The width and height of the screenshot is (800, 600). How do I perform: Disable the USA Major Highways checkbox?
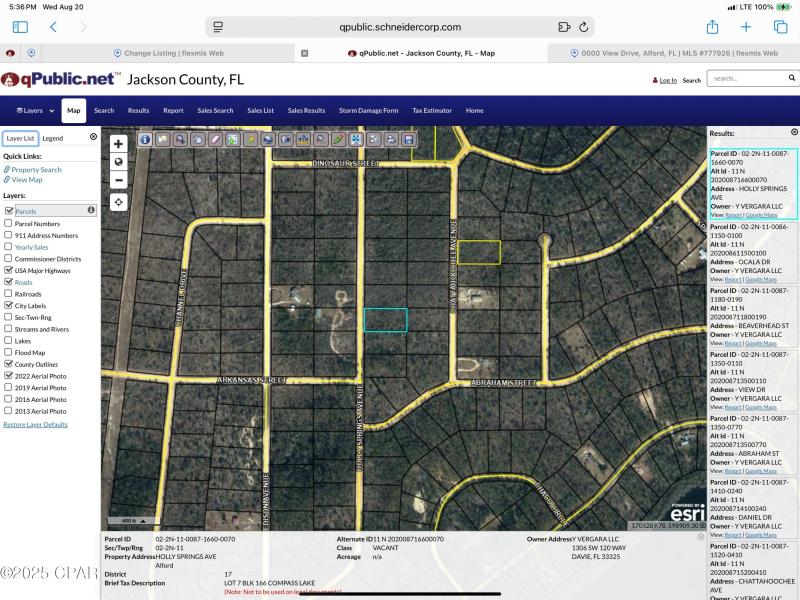(x=9, y=270)
